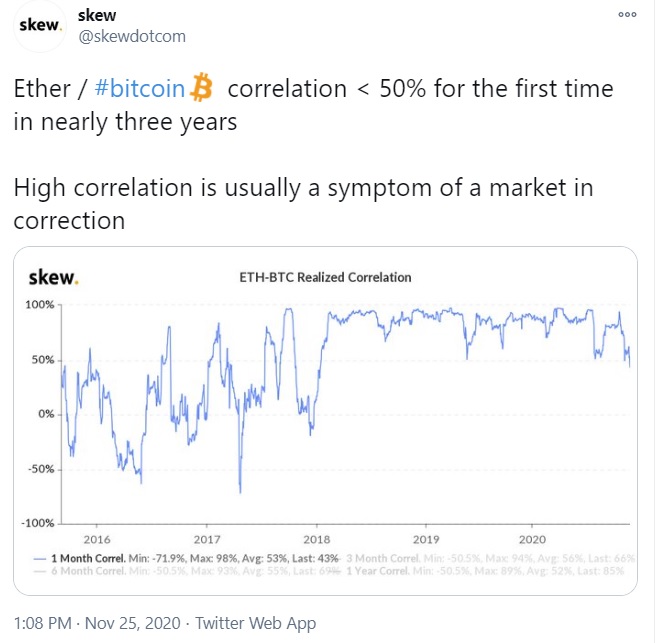Open the tweet's three-dot more menu
Screen dimensions: 658x643
coord(627,15)
